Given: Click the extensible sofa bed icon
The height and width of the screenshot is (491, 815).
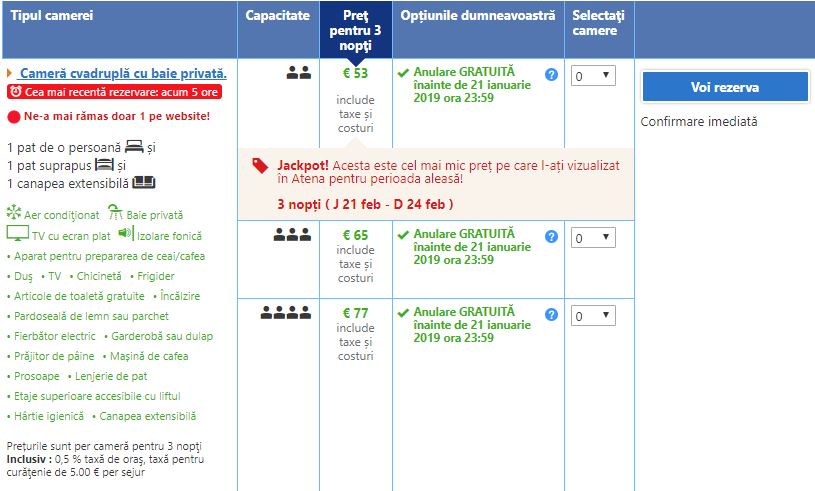Looking at the screenshot, I should tap(144, 183).
